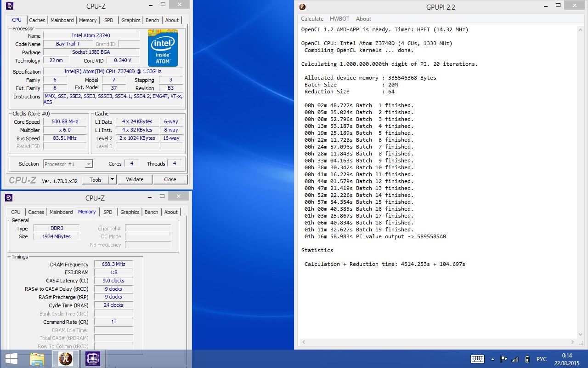Click the Validate button
Viewport: 588px width, 368px height.
click(x=135, y=179)
